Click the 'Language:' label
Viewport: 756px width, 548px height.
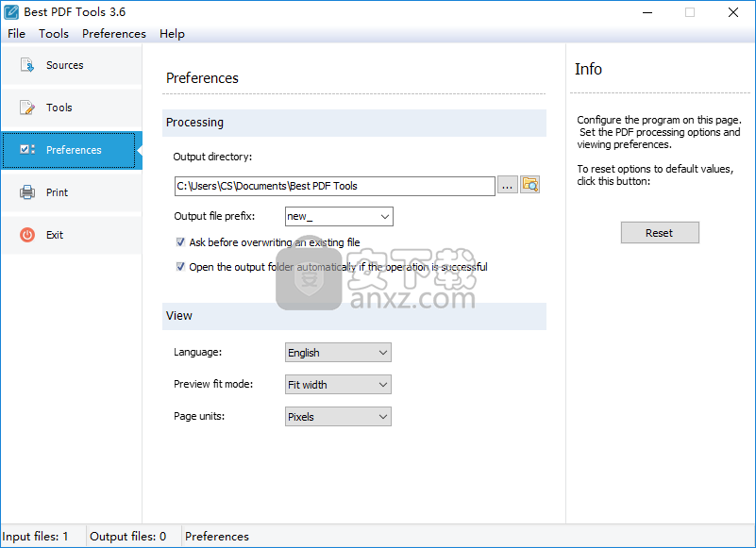tap(197, 352)
